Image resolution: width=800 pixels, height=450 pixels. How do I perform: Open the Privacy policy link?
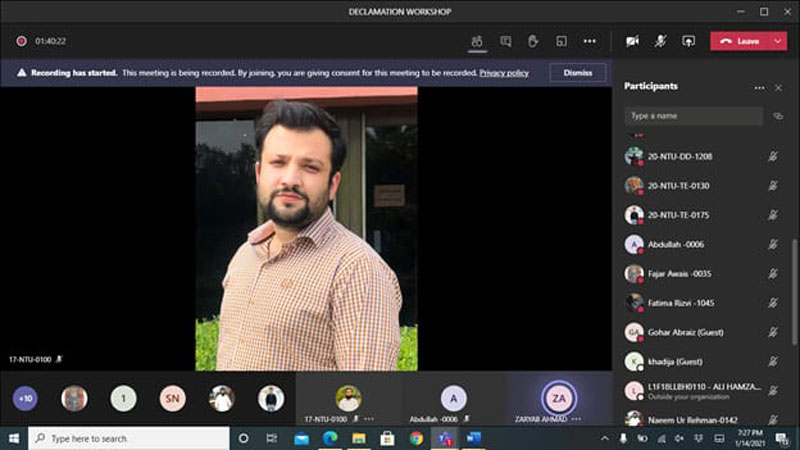(504, 73)
